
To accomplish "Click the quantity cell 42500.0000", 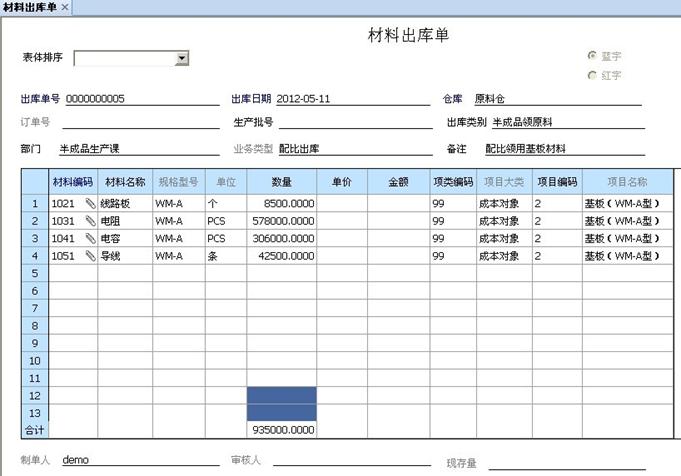I will 282,255.
